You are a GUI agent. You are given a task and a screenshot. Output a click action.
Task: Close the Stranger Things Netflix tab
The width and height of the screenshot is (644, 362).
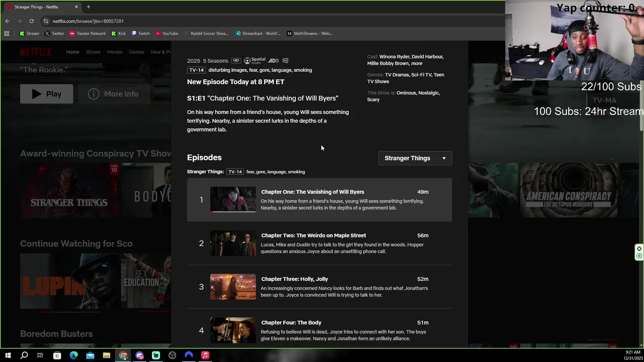pyautogui.click(x=76, y=7)
